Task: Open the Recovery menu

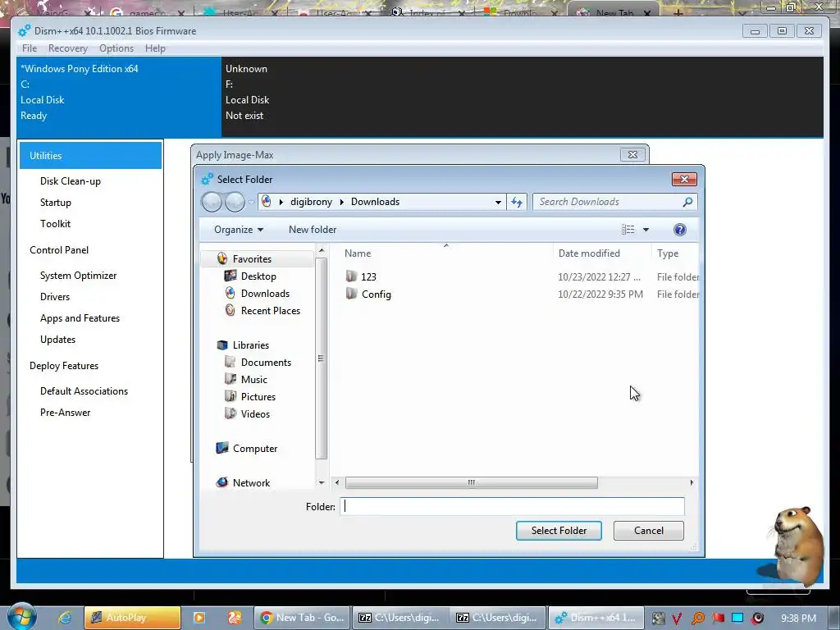Action: click(x=67, y=48)
